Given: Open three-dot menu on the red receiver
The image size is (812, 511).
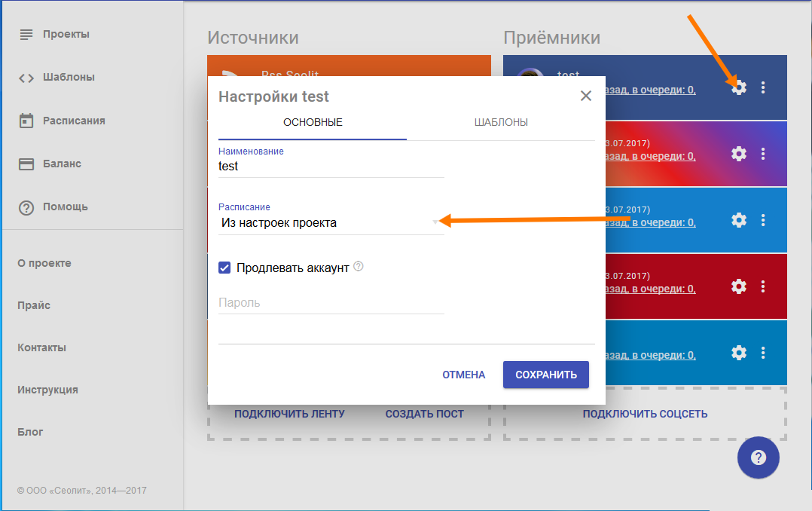Looking at the screenshot, I should (x=763, y=286).
